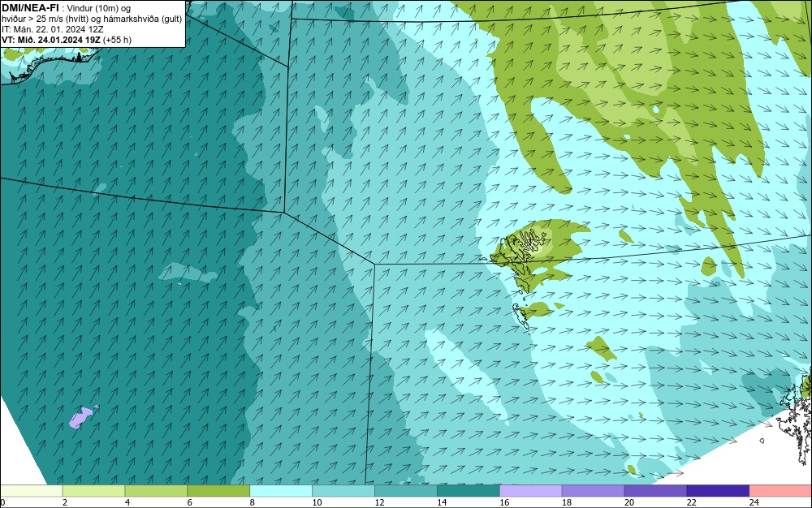Screen dimensions: 812x508
Task: Select the "hviður > 25 m/s (hvítt)" line
Action: click(x=45, y=19)
